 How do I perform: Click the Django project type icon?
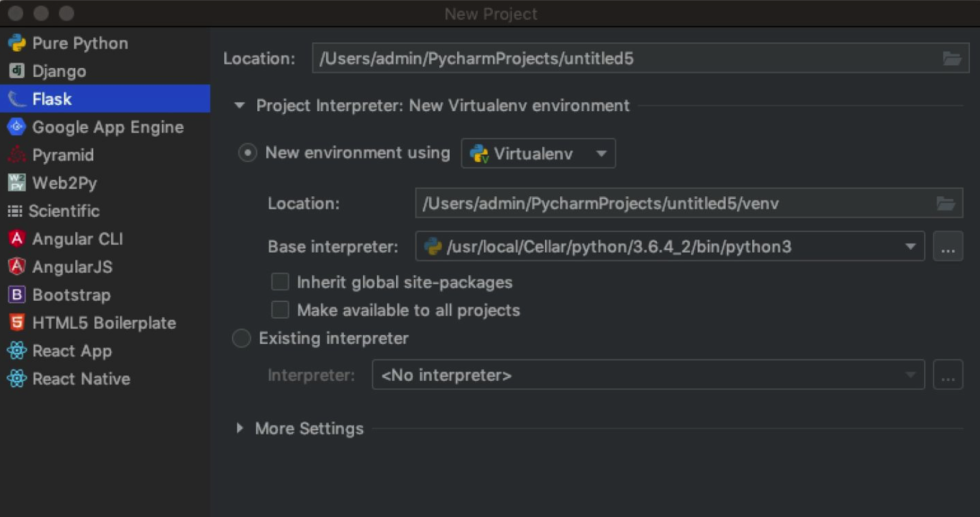(16, 71)
